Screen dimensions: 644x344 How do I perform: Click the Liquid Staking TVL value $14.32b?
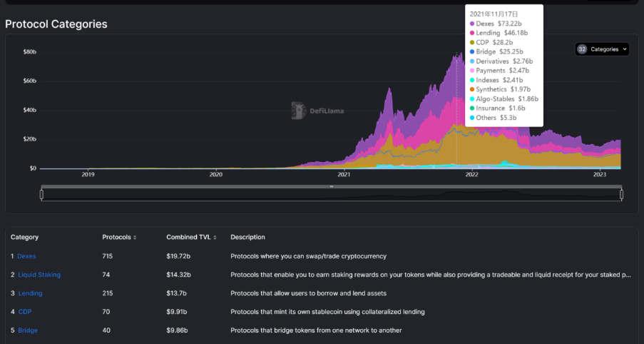tap(178, 275)
